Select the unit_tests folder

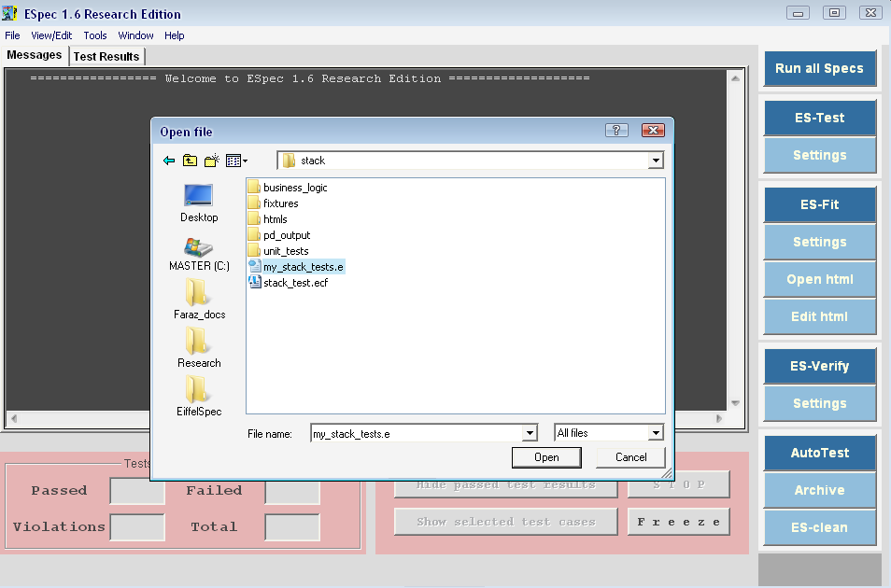pos(278,251)
